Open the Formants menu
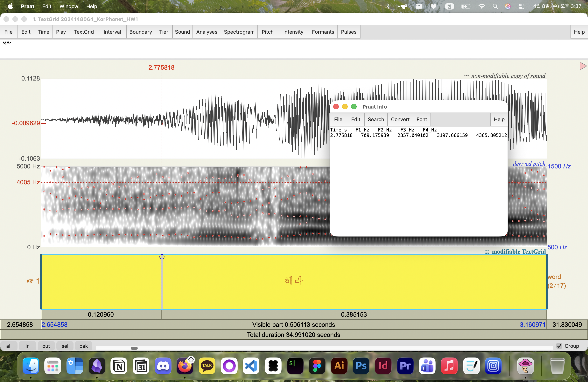The width and height of the screenshot is (588, 382). point(323,32)
